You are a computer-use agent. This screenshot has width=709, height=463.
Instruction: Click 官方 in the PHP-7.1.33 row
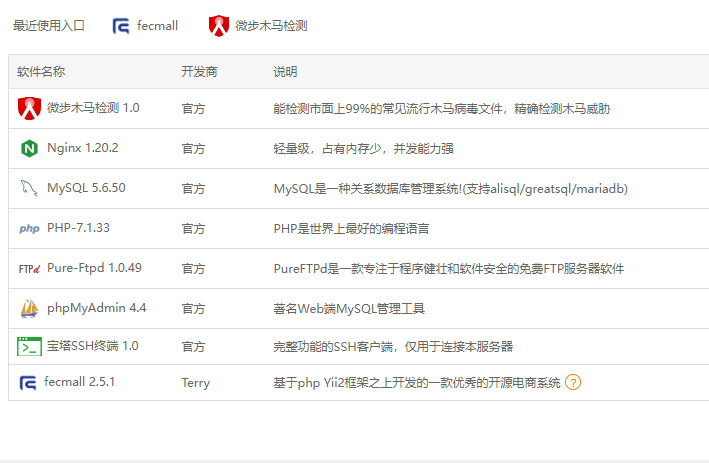(x=194, y=229)
